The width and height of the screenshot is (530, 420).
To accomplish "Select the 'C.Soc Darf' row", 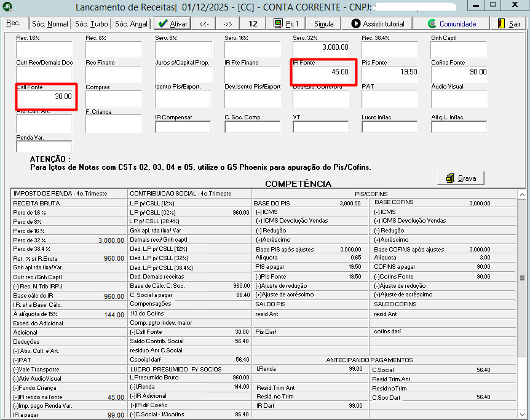I will [x=443, y=397].
